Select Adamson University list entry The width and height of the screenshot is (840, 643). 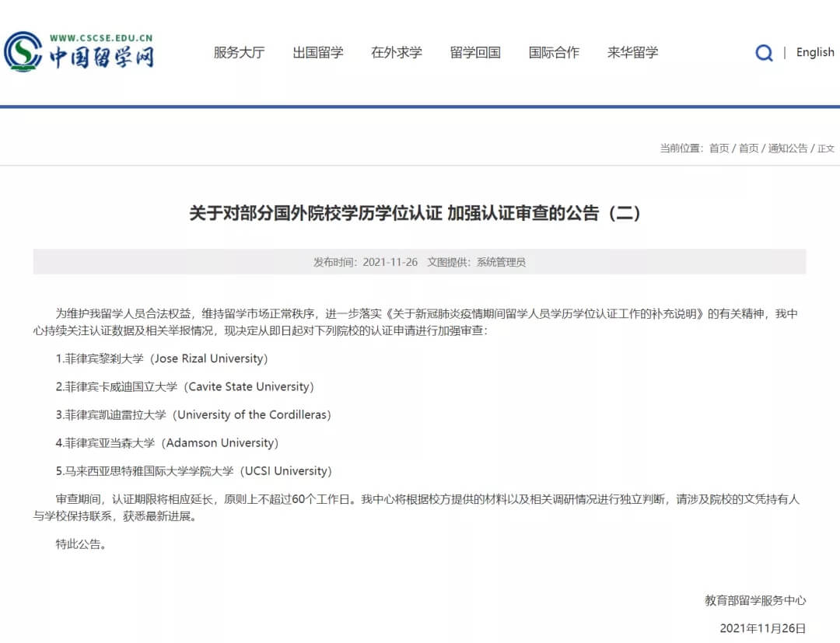167,442
